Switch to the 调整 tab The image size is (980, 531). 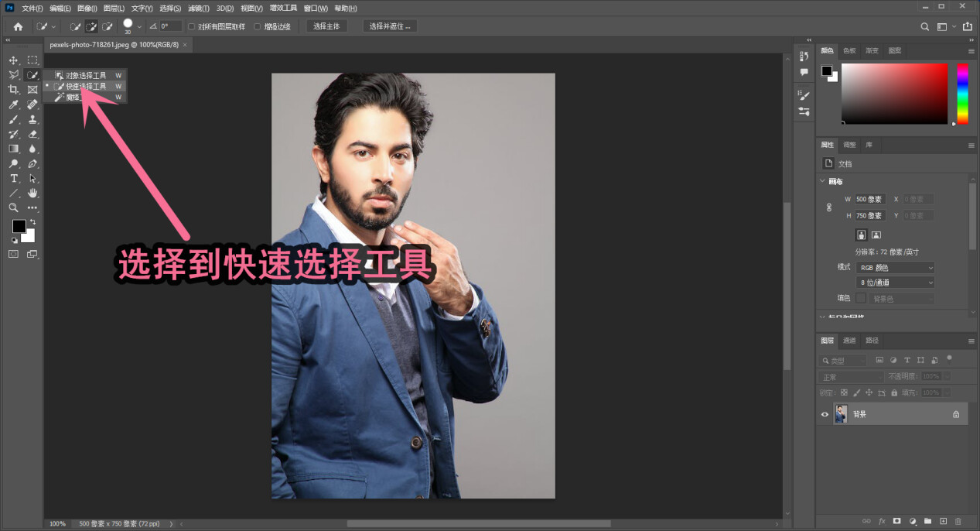[x=849, y=145]
